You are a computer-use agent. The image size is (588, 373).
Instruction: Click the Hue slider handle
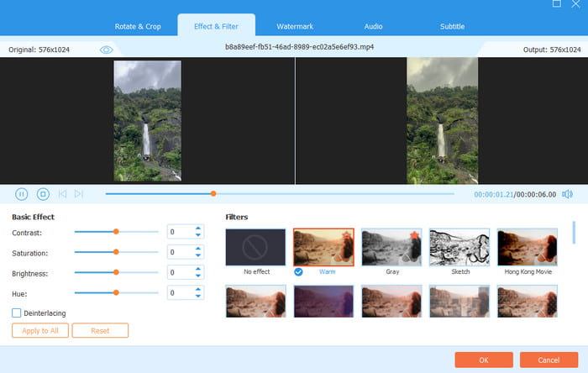[116, 292]
